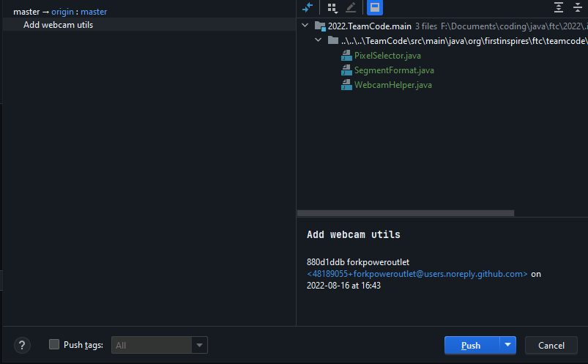Click the 2022.TeamCode.main module icon
Image resolution: width=588 pixels, height=364 pixels.
coord(320,26)
